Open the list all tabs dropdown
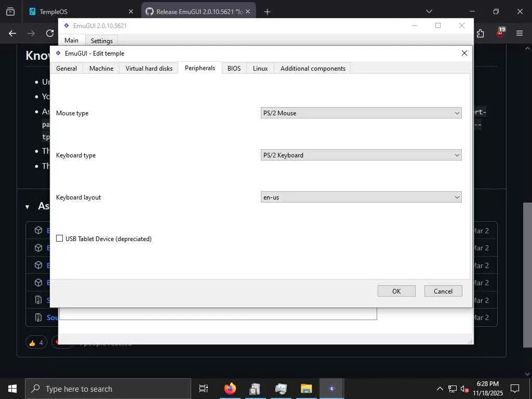This screenshot has width=532, height=399. click(x=429, y=11)
